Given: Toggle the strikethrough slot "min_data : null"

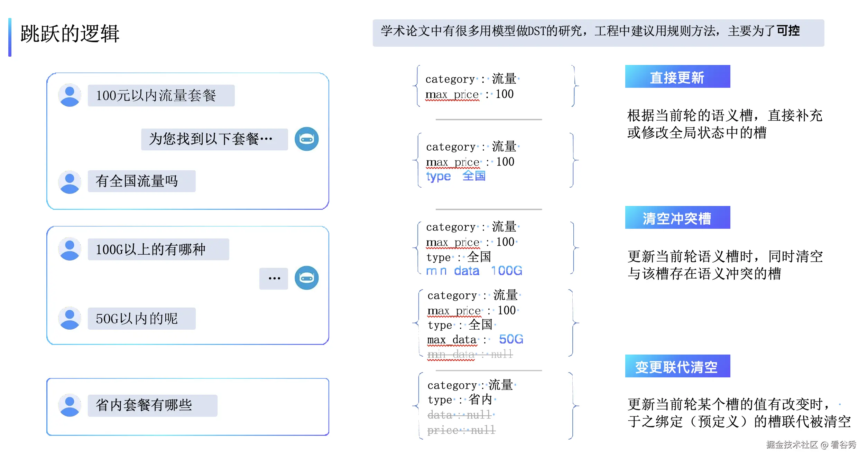Looking at the screenshot, I should point(469,354).
